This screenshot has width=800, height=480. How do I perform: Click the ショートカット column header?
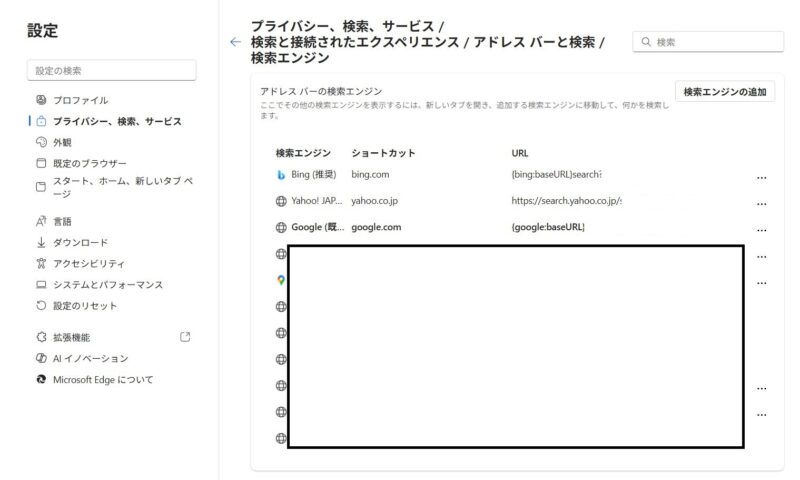pos(383,153)
